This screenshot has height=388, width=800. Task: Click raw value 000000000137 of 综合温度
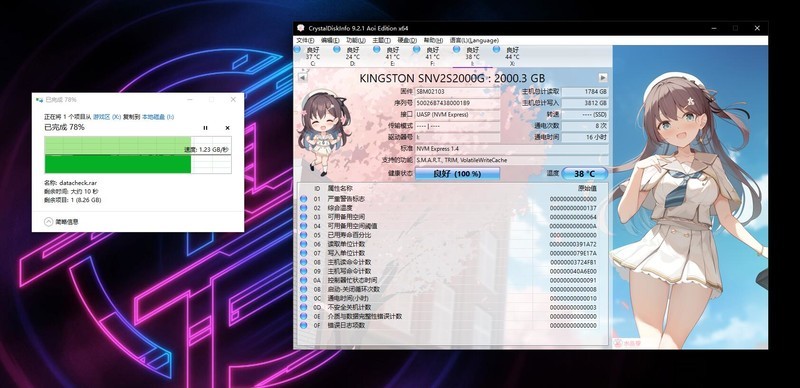[573, 208]
